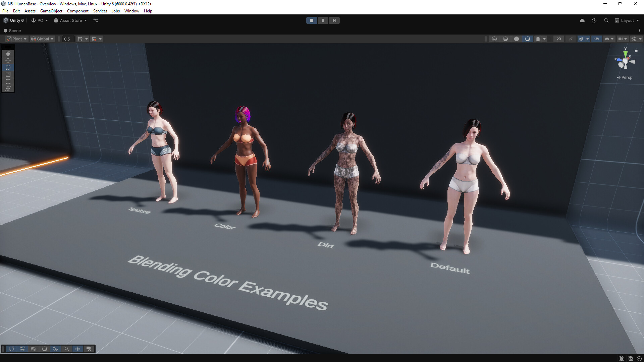Click the Undo History icon
Viewport: 644px width, 362px height.
(x=594, y=20)
